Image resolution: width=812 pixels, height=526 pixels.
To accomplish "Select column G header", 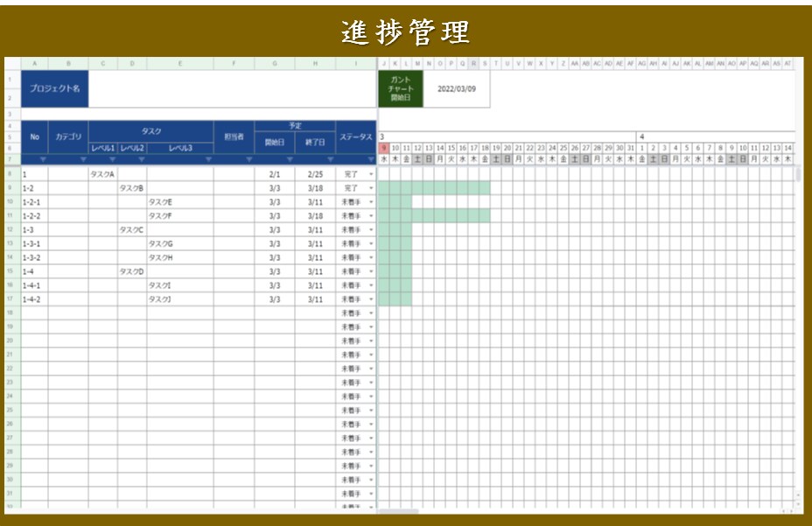I will pos(275,63).
